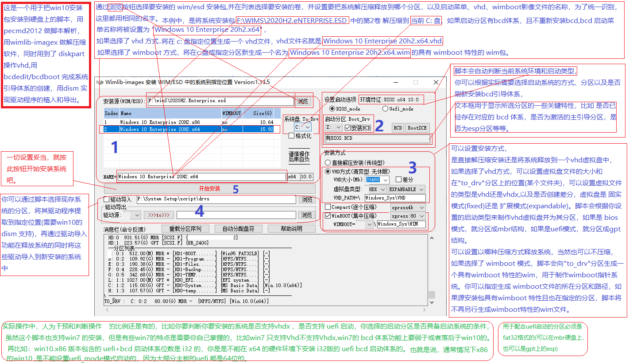The image size is (633, 364).
Task: Click 浏览 in the 驱动导出 row
Action: 307,215
